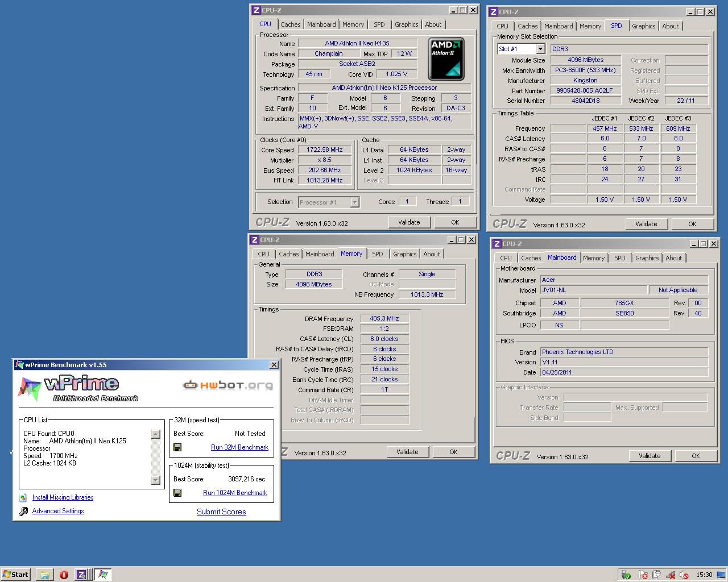728x582 pixels.
Task: Click the CPU-Z title icon in SPD window
Action: (493, 12)
